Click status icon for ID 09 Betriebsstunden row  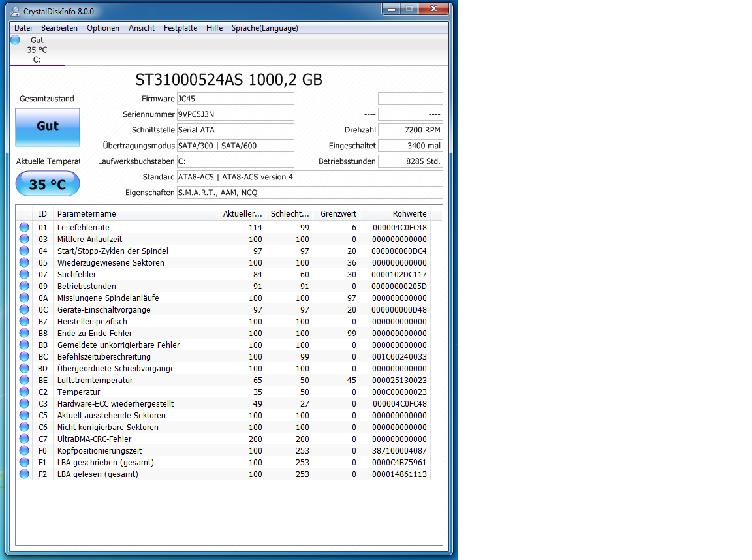[x=24, y=286]
